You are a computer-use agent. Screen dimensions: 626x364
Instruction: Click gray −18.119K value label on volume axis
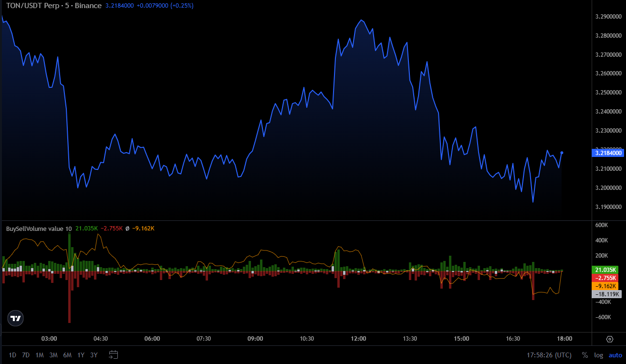(x=606, y=294)
